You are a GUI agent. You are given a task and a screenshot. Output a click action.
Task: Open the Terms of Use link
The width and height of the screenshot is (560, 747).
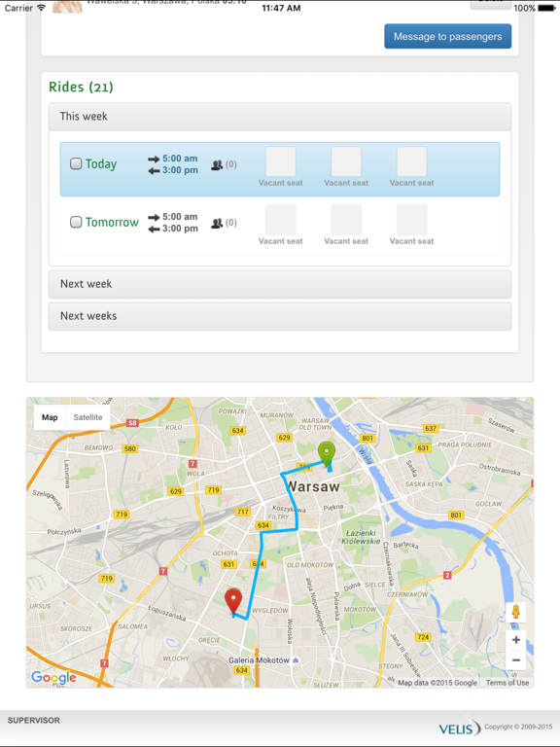tap(507, 683)
